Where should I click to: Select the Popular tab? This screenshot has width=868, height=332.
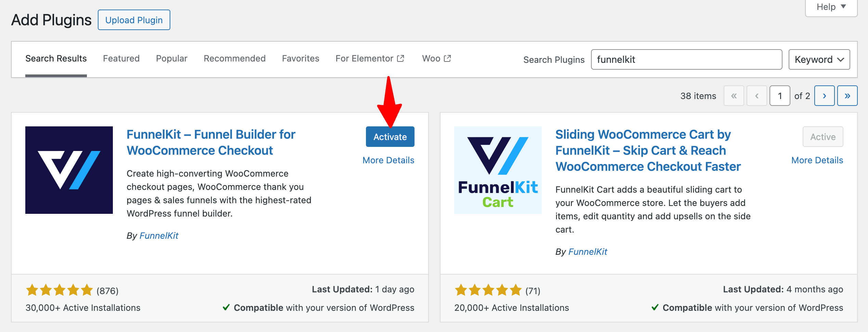172,58
